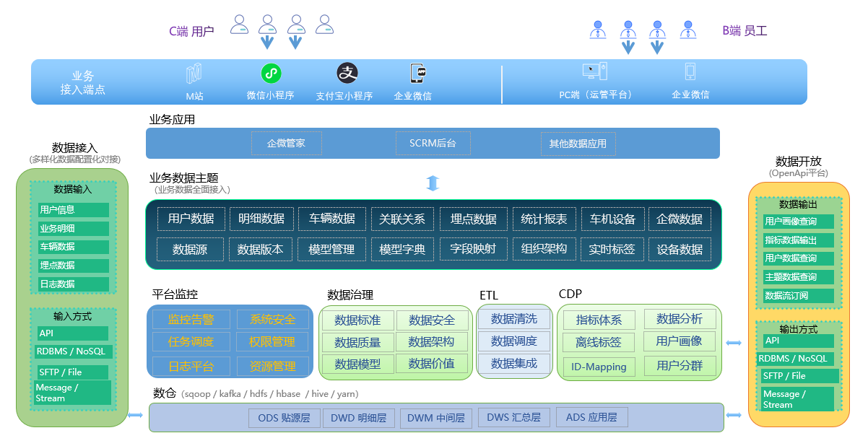Click the 支付宝小程序 icon
868x446 pixels.
click(x=347, y=73)
